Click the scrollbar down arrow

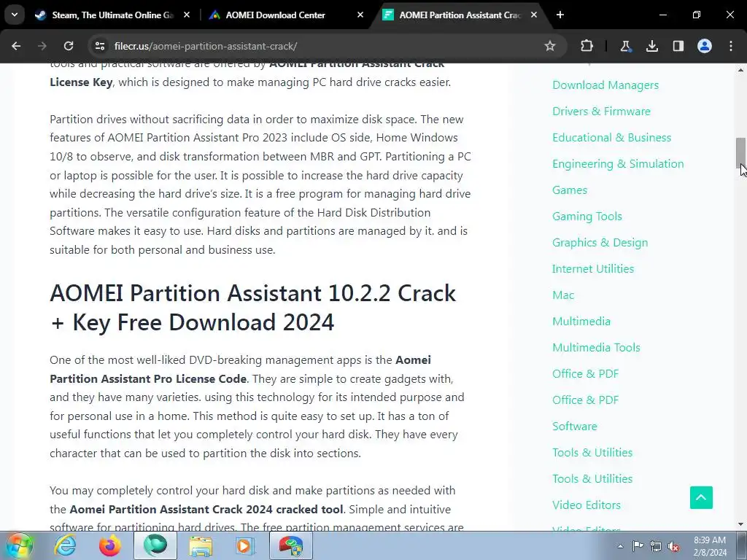coord(740,524)
